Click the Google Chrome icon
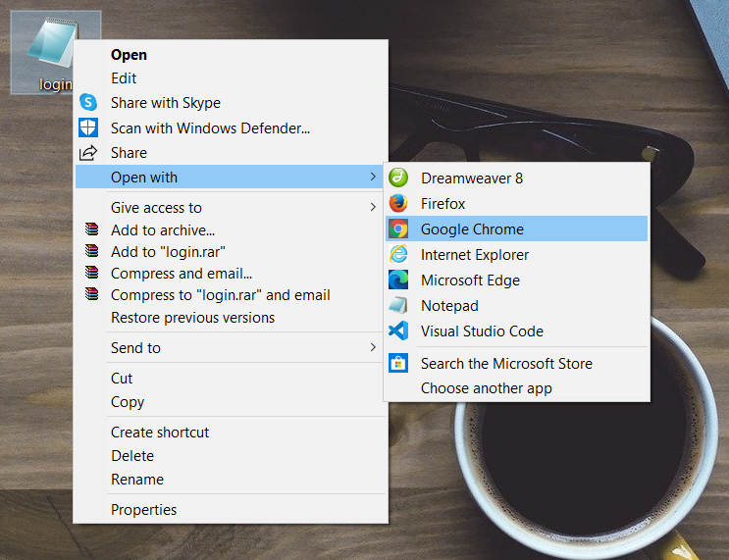 click(398, 229)
